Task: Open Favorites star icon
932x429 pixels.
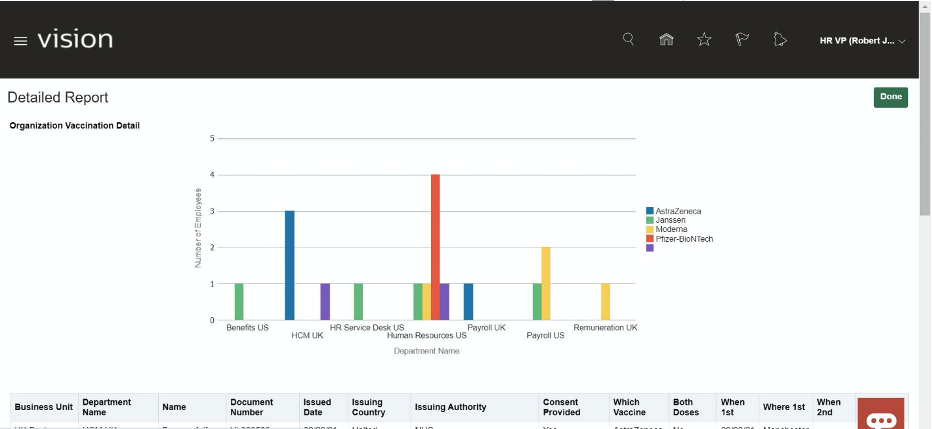Action: tap(704, 40)
